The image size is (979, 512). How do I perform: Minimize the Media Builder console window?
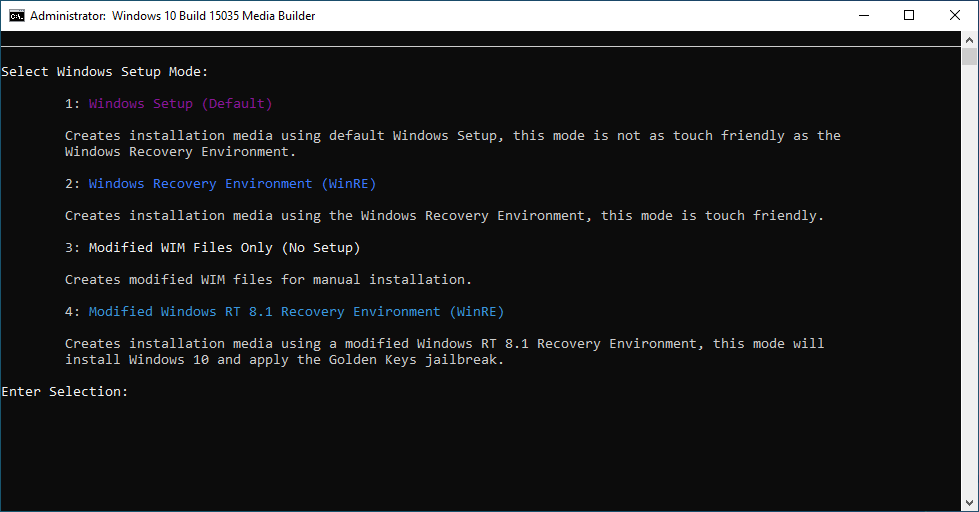(x=862, y=15)
